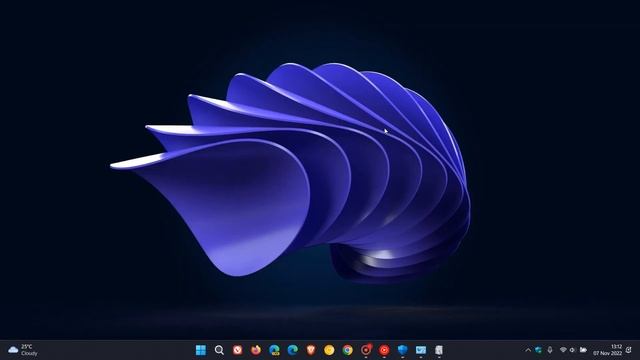Image resolution: width=640 pixels, height=360 pixels.
Task: Open the yellow Chrome Canary icon
Action: tap(329, 350)
